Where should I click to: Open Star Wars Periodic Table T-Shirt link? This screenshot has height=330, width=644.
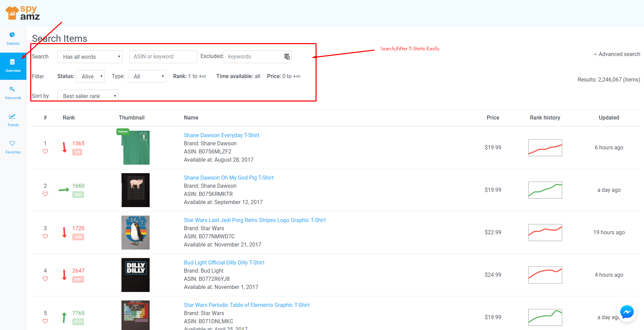pyautogui.click(x=247, y=305)
